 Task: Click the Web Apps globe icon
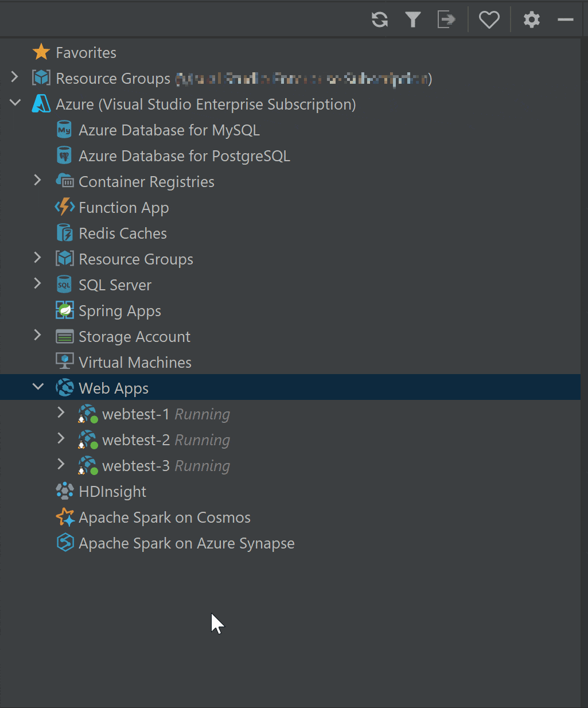pos(64,387)
